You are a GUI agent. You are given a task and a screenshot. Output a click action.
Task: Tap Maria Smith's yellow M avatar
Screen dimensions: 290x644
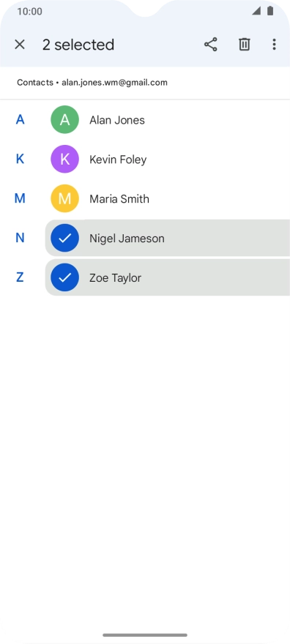pyautogui.click(x=64, y=198)
